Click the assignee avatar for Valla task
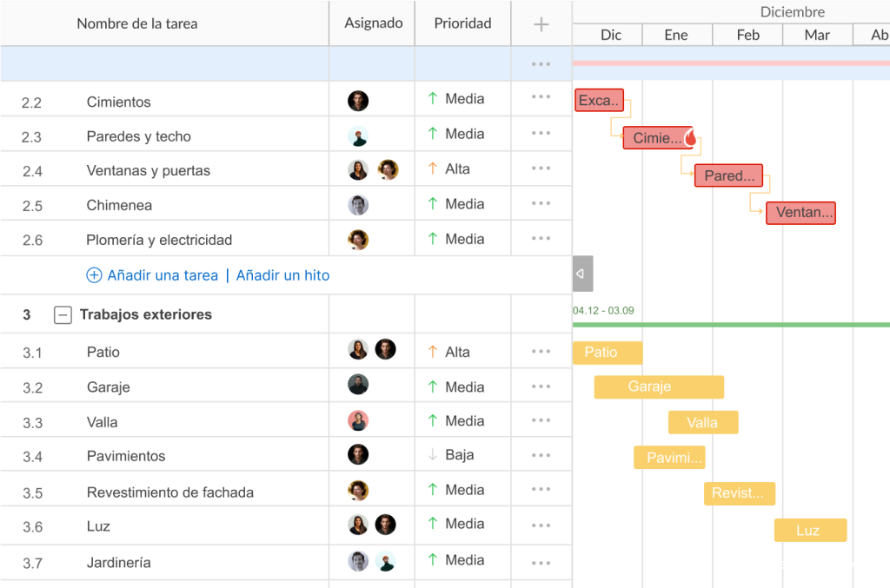The width and height of the screenshot is (890, 588). 358,420
